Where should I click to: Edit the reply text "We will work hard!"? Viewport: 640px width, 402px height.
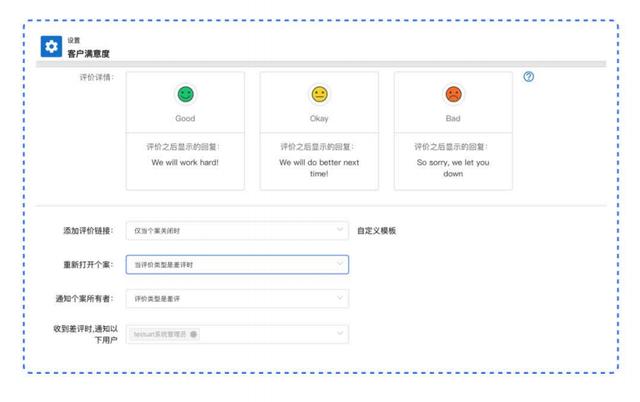pos(185,162)
